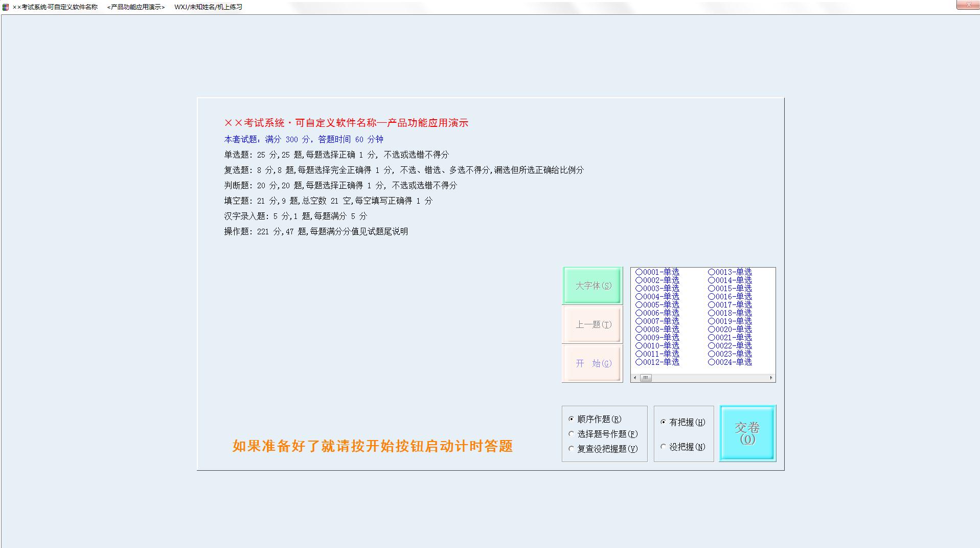Screen dimensions: 980x548
Task: Close the exam system window
Action: (x=968, y=5)
